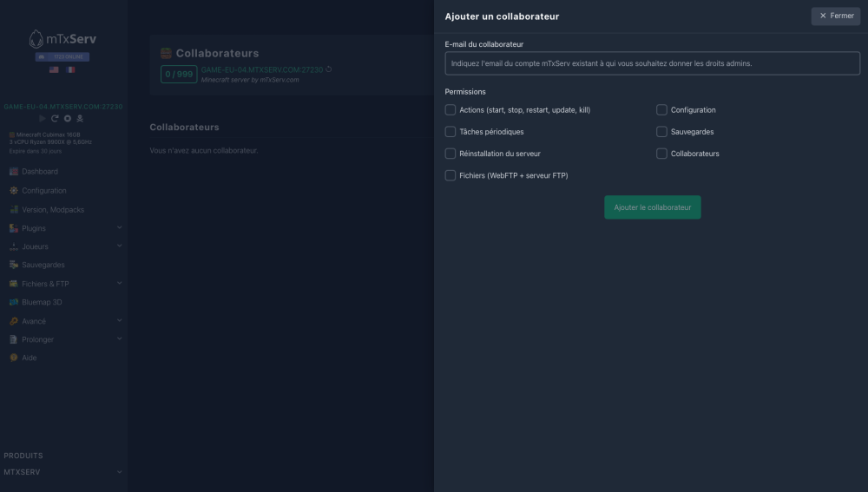Viewport: 868px width, 492px height.
Task: Switch language with the French flag
Action: click(70, 69)
